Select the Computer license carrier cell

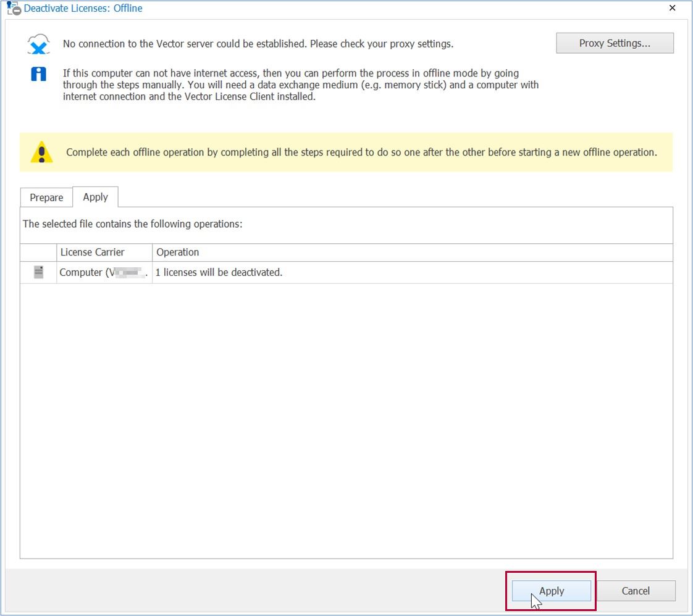[x=104, y=272]
